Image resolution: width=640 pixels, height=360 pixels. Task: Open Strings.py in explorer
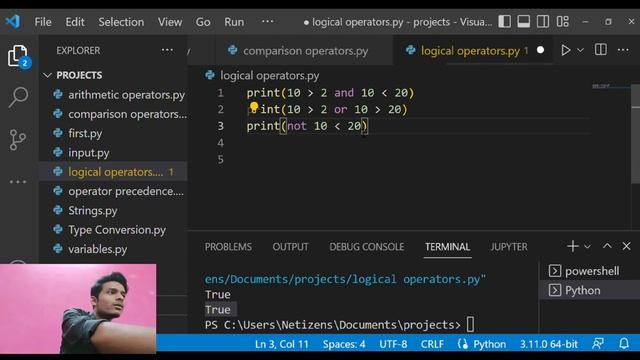[x=114, y=211]
